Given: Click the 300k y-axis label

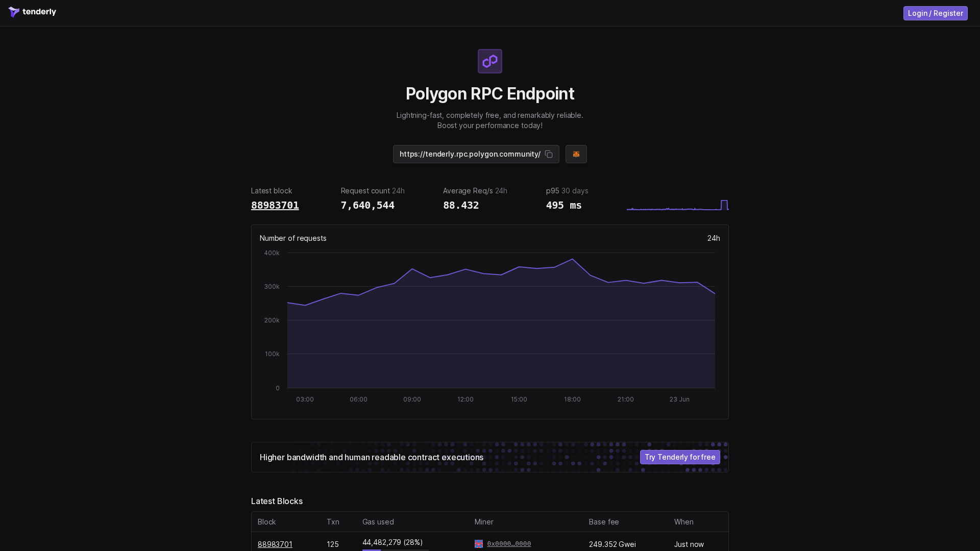Looking at the screenshot, I should [272, 287].
